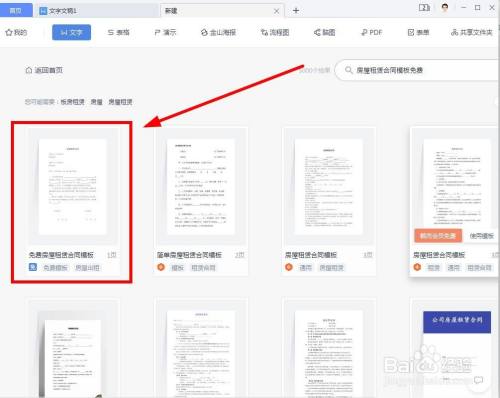Open 我的 favorites with star icon
Viewport: 500px width, 398px height.
pos(16,32)
